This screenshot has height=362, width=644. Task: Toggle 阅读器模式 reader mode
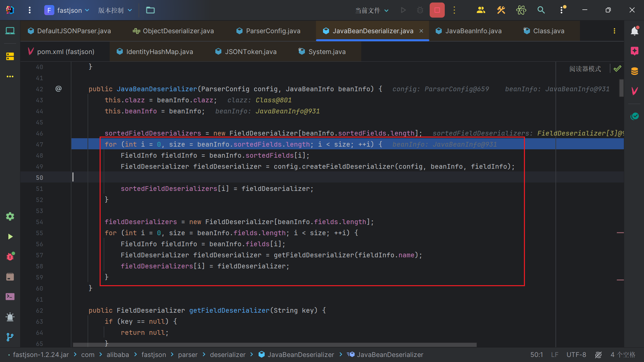pos(585,69)
